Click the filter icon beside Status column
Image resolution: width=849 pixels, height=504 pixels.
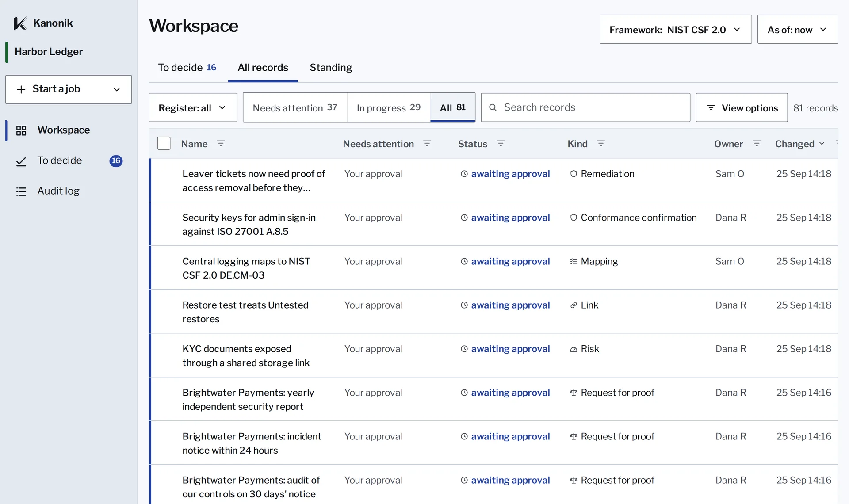point(501,144)
